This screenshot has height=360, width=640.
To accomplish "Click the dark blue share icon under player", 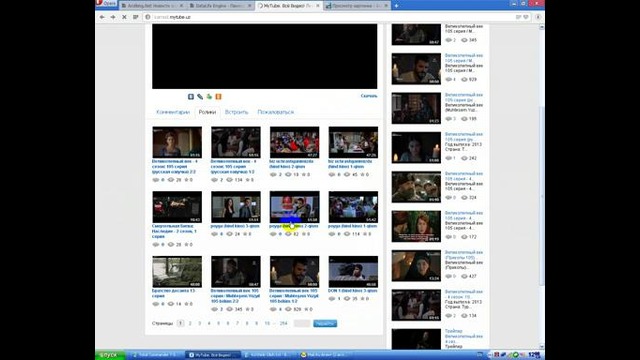I will [191, 97].
